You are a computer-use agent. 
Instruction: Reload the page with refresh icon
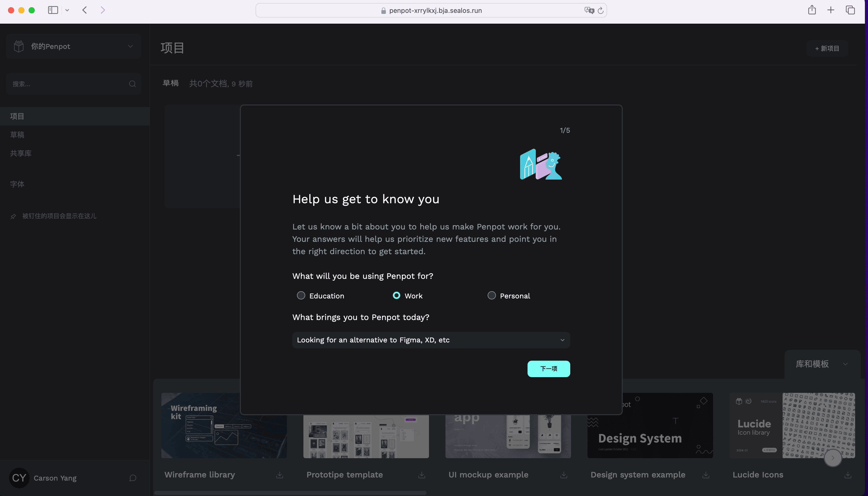tap(601, 11)
